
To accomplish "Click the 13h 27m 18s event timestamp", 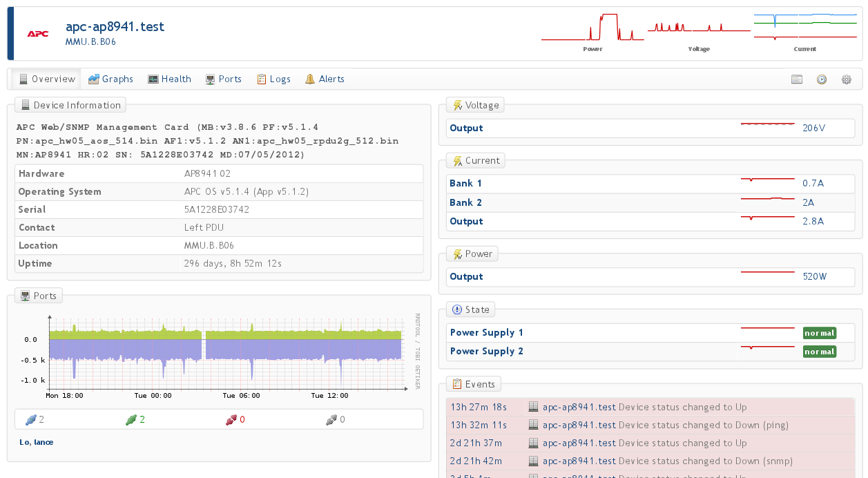I will (479, 407).
